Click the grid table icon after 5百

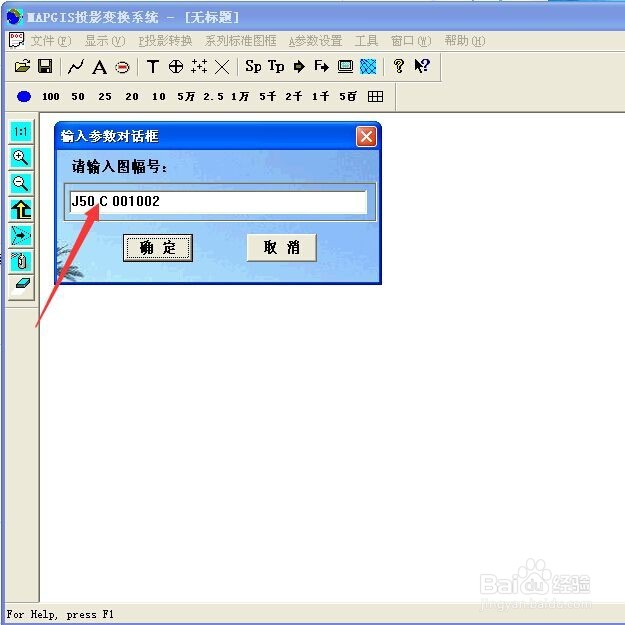pos(375,96)
